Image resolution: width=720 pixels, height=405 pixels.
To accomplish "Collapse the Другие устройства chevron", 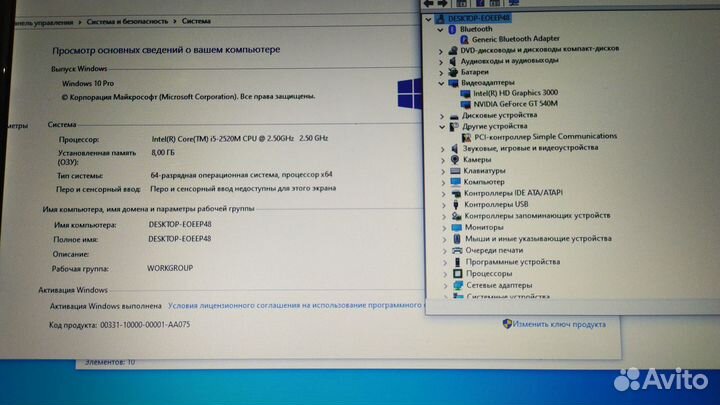I will [442, 127].
